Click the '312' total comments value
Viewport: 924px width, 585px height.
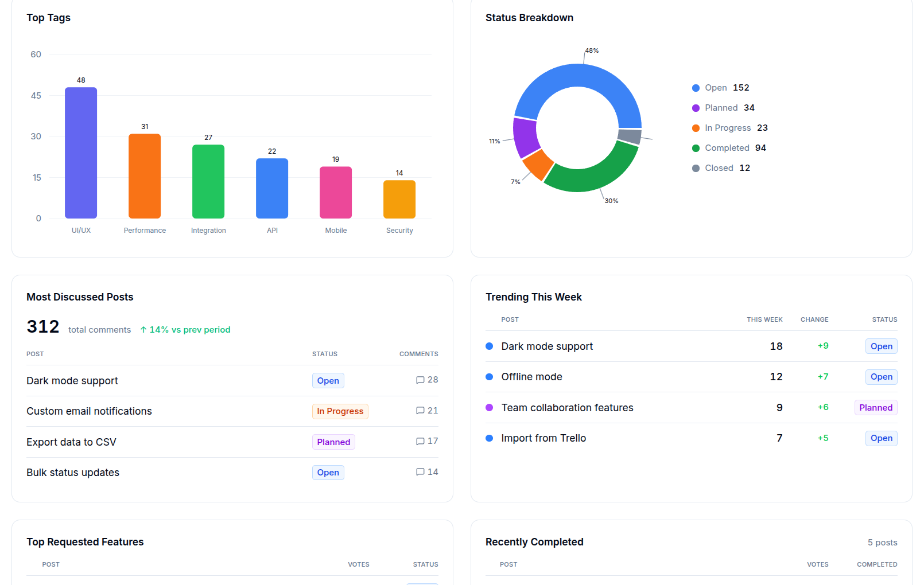(43, 327)
